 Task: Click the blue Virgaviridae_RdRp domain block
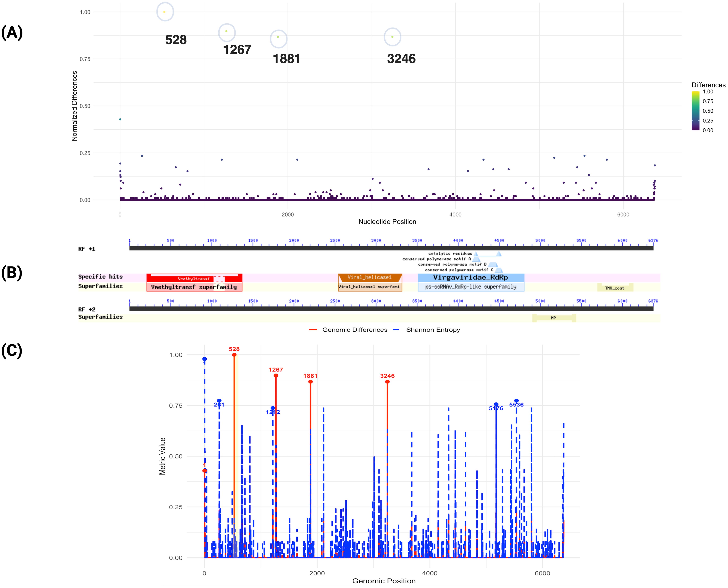(471, 278)
